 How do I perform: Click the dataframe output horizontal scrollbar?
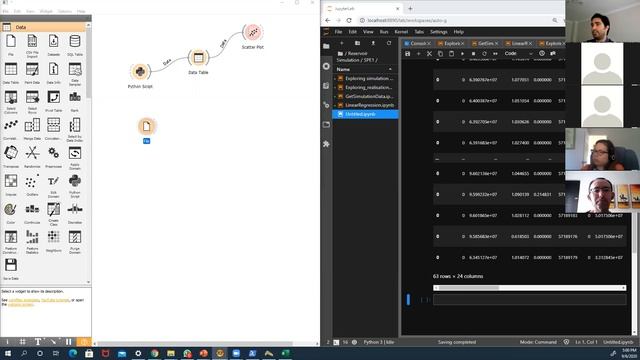529,288
